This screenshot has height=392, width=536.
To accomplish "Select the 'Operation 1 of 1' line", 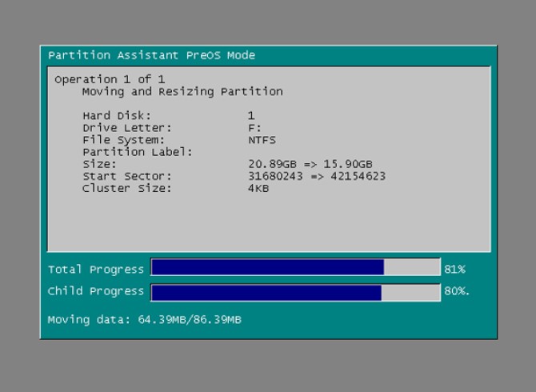I will click(110, 80).
